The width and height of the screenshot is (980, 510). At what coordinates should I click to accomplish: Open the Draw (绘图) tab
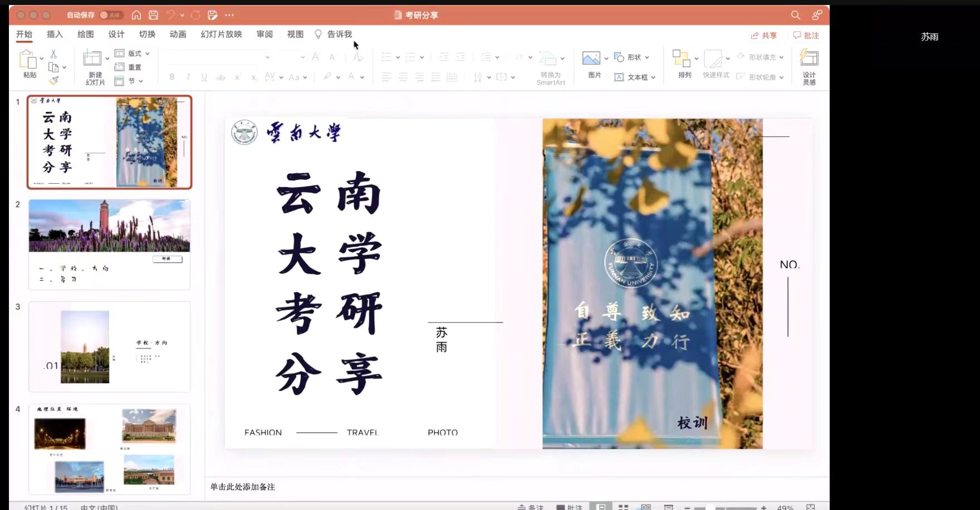coord(85,34)
